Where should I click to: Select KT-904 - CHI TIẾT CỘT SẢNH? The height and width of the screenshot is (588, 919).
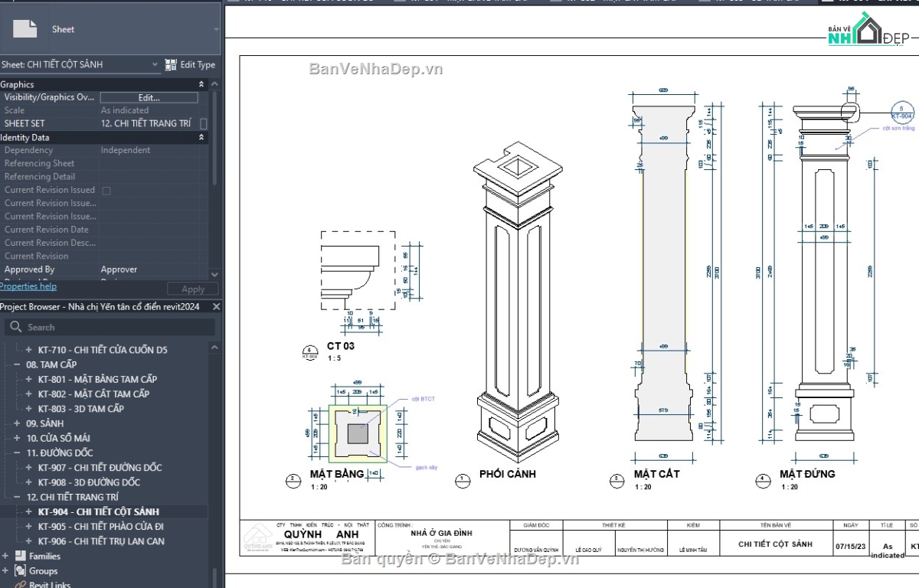coord(98,511)
